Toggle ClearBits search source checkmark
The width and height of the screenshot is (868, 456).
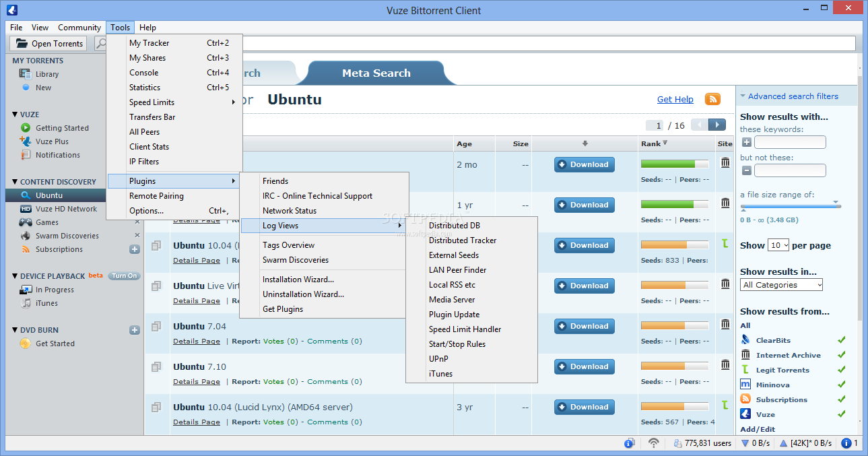(842, 340)
